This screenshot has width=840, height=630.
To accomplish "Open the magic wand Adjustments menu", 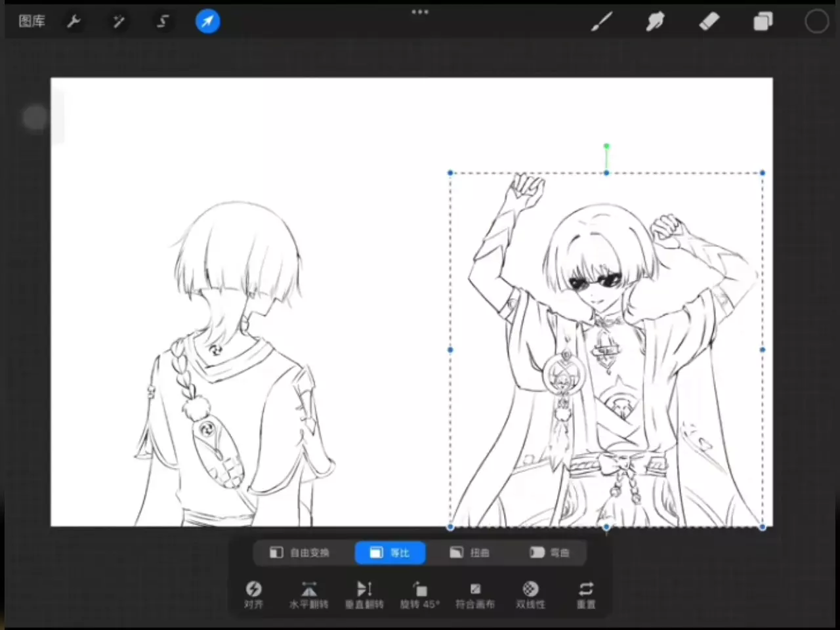I will (119, 22).
